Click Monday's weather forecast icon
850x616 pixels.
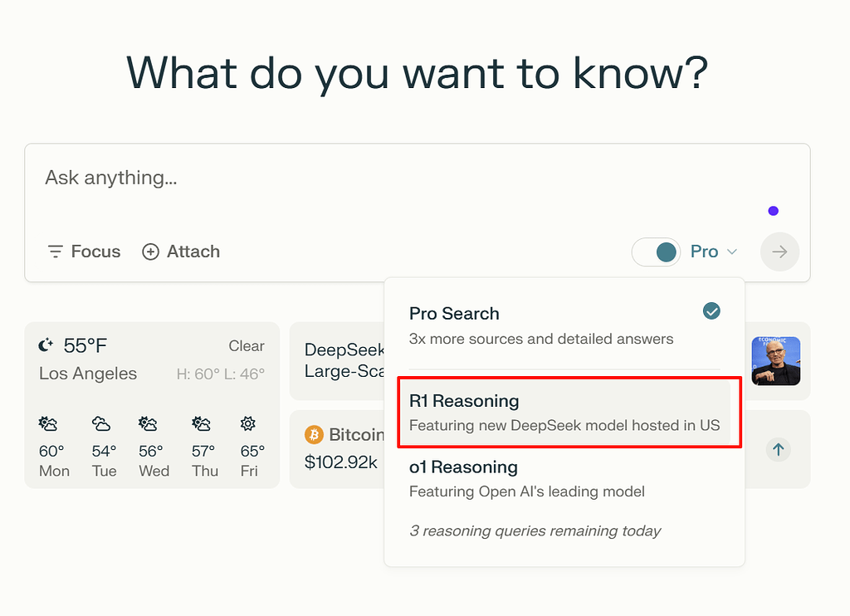click(48, 423)
